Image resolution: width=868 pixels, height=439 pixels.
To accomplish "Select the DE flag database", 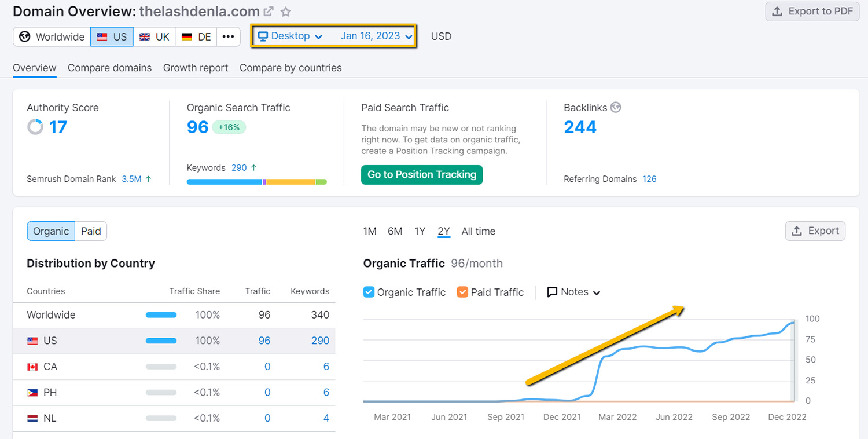I will [x=196, y=36].
